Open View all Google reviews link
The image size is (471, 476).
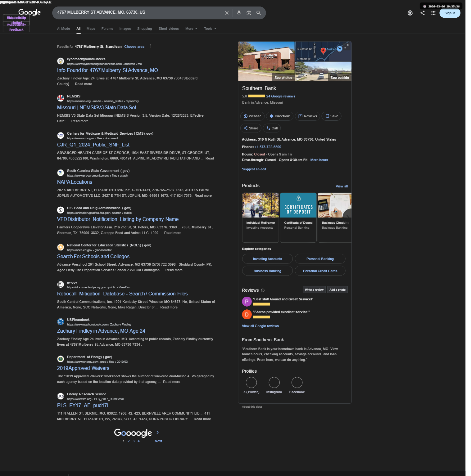(260, 326)
